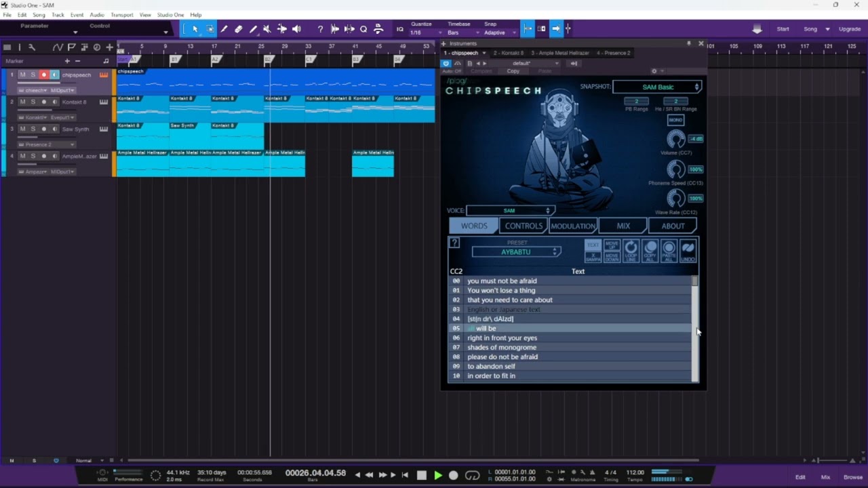Click the Upgrade button

[850, 29]
